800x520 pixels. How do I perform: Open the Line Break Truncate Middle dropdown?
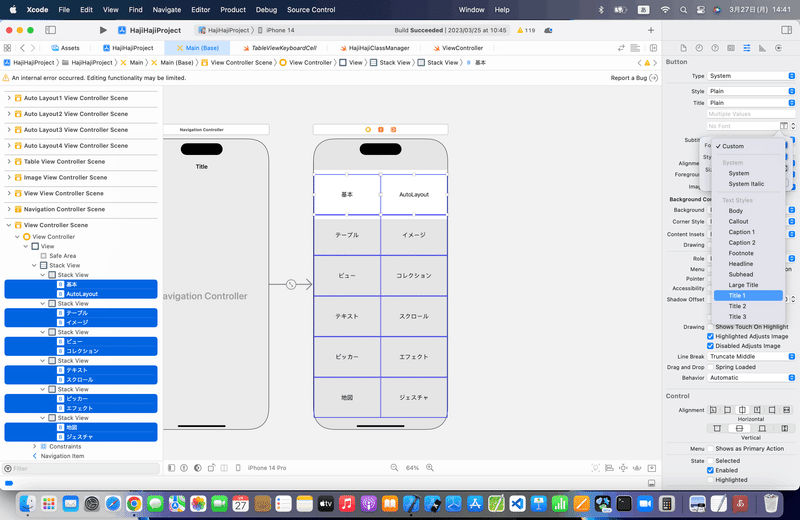[x=751, y=356]
